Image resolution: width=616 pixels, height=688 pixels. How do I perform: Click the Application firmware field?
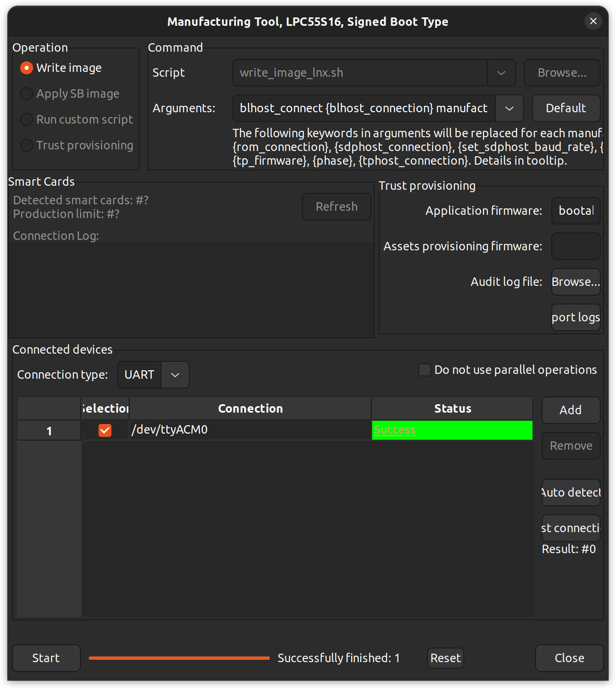coord(575,211)
